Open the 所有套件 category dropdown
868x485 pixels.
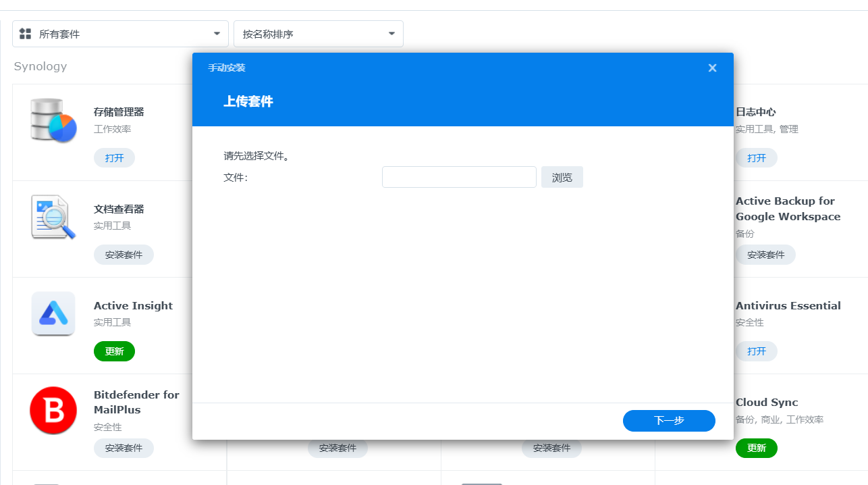click(120, 34)
